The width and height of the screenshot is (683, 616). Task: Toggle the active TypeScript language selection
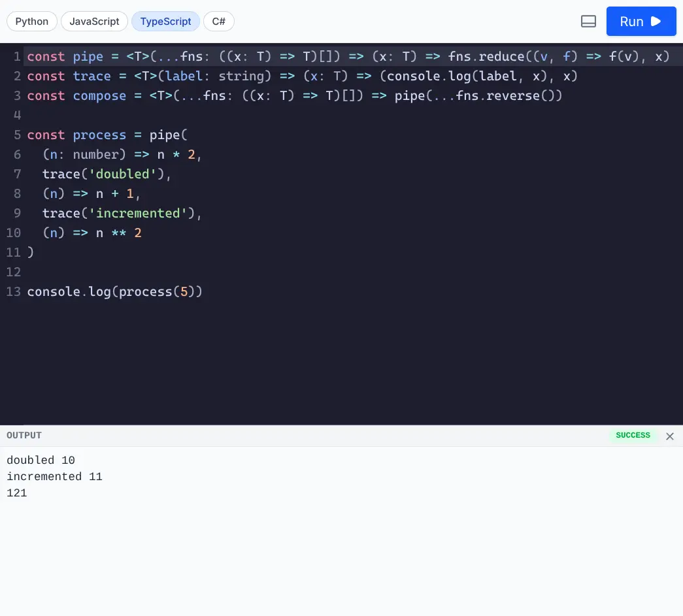coord(165,21)
